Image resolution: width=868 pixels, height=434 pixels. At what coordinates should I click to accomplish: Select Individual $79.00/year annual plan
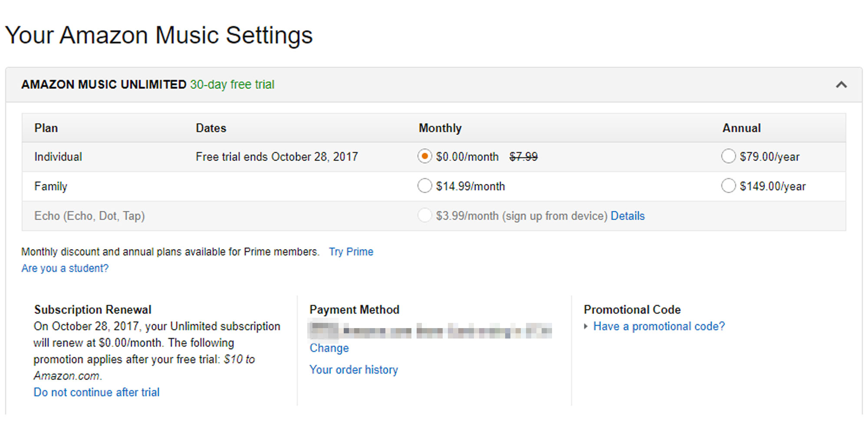[728, 156]
